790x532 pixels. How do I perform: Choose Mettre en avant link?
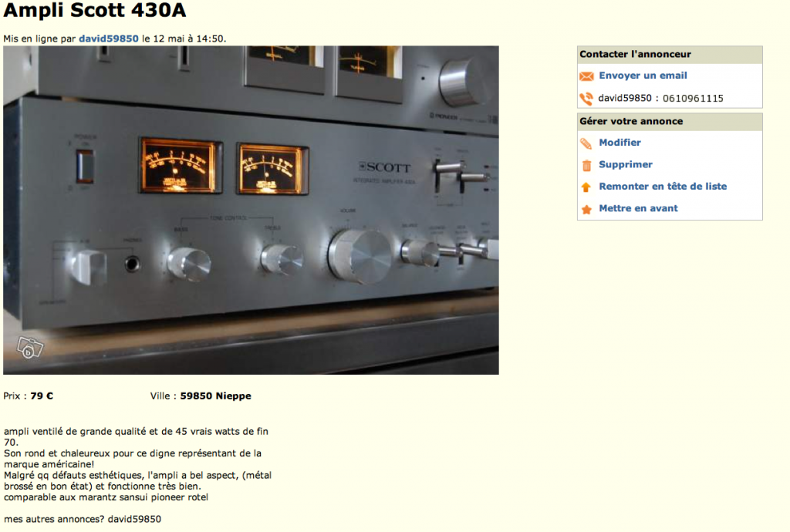pyautogui.click(x=638, y=208)
